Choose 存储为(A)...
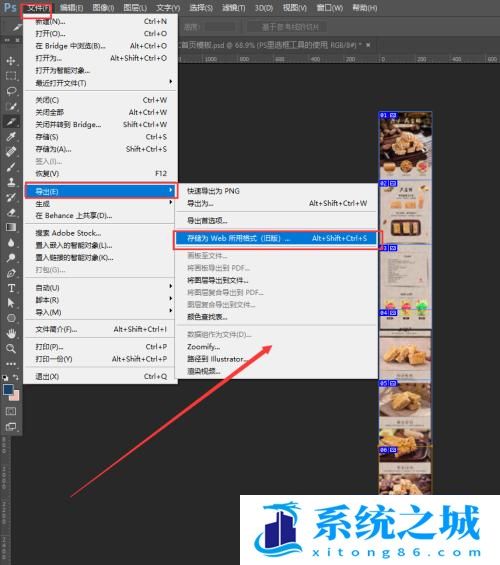500x565 pixels. tap(101, 149)
